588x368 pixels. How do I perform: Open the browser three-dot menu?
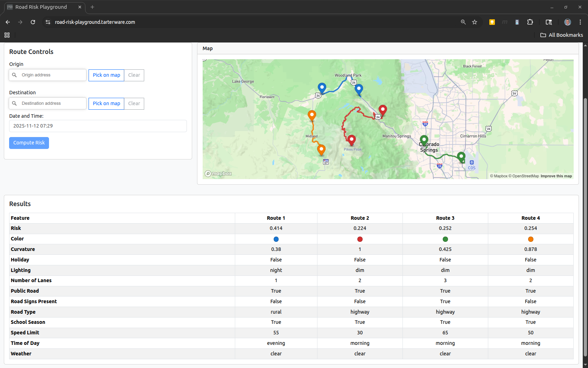[580, 22]
